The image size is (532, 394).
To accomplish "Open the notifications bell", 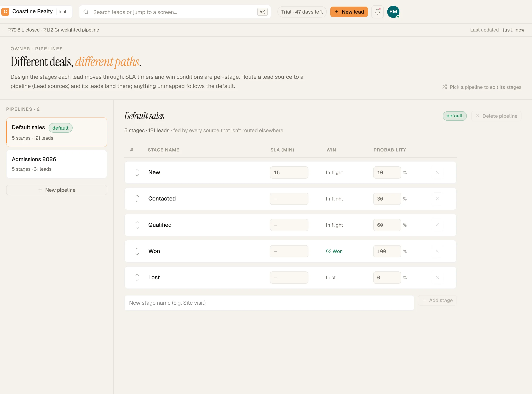I will pyautogui.click(x=377, y=12).
